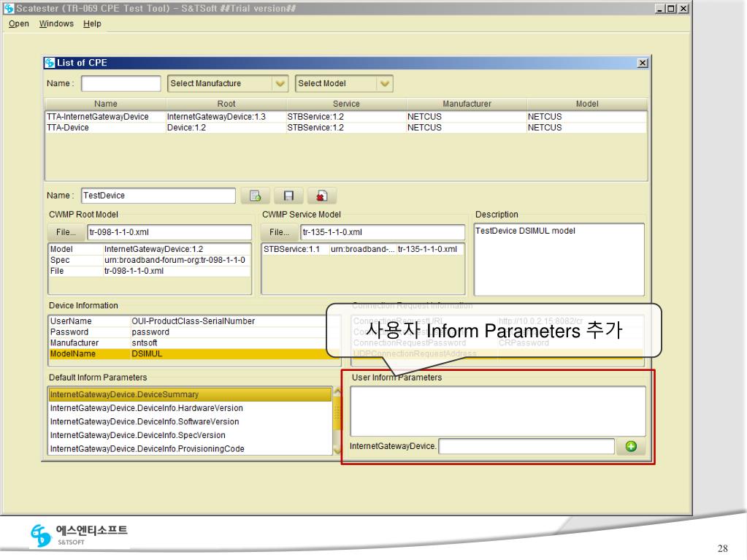Select the Manufacturer sntsoft row

click(194, 343)
